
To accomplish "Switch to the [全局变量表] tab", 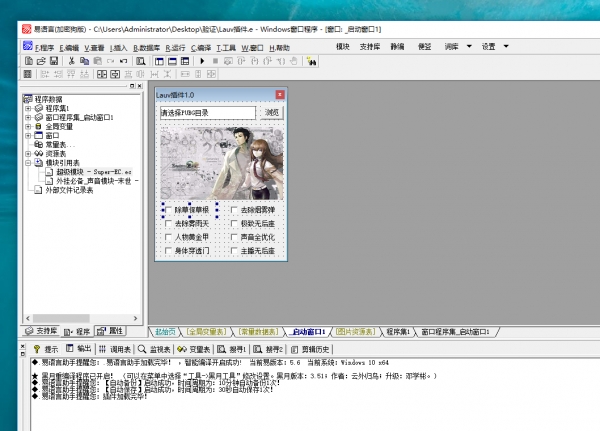I will point(207,331).
